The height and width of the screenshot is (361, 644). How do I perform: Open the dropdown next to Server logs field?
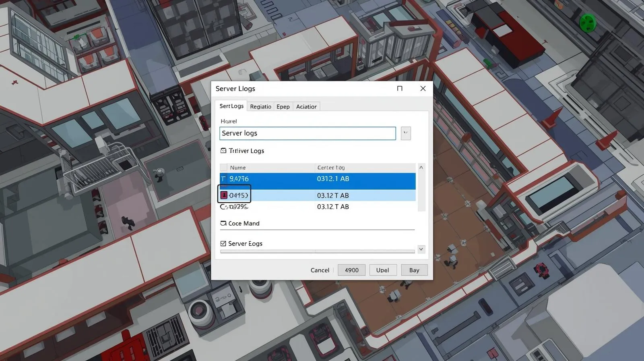click(406, 133)
